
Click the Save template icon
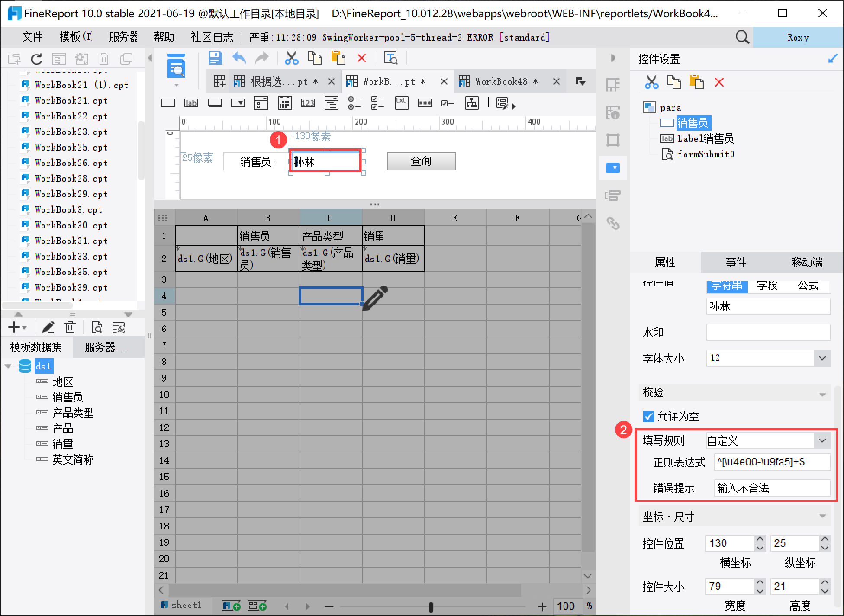pyautogui.click(x=215, y=58)
